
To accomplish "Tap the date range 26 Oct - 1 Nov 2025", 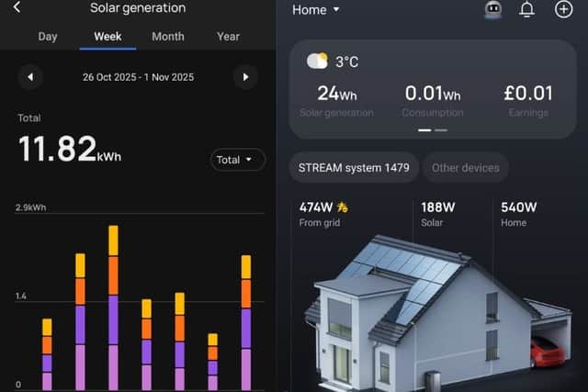I will [138, 77].
